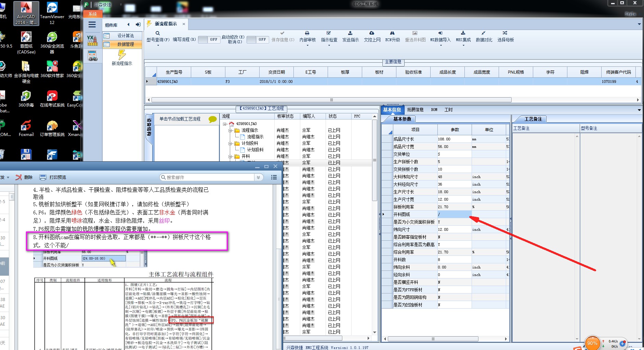Screen dimensions: 644x350
Task: Select 设计算法 in component library
Action: 122,36
